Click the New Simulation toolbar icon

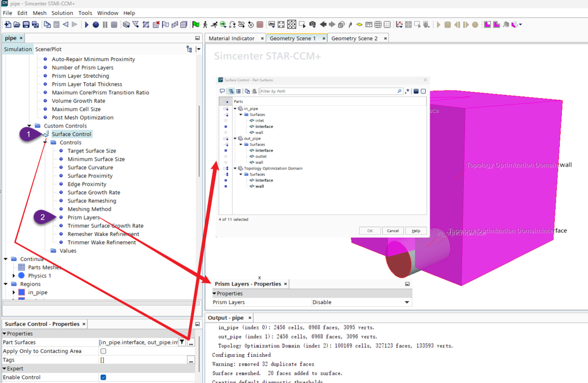[8, 25]
